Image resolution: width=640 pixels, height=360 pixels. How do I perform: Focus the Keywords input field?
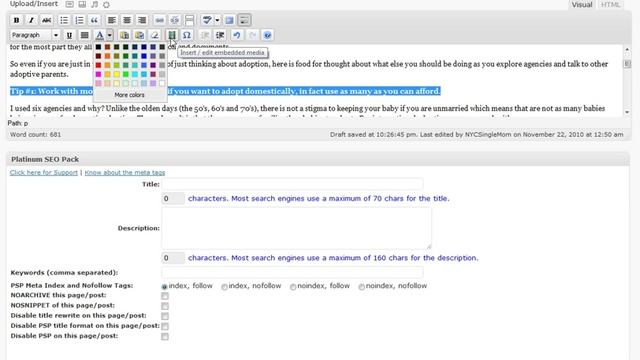pos(292,272)
